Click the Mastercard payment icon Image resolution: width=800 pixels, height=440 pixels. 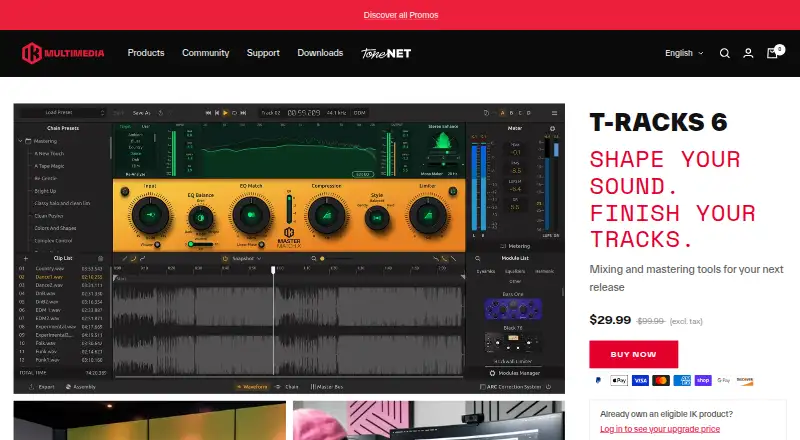pos(661,380)
